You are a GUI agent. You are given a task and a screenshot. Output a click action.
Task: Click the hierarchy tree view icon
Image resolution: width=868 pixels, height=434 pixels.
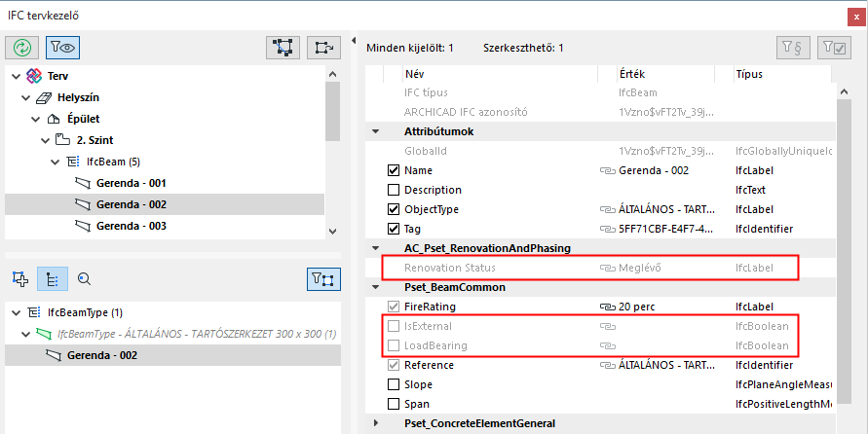tap(52, 279)
